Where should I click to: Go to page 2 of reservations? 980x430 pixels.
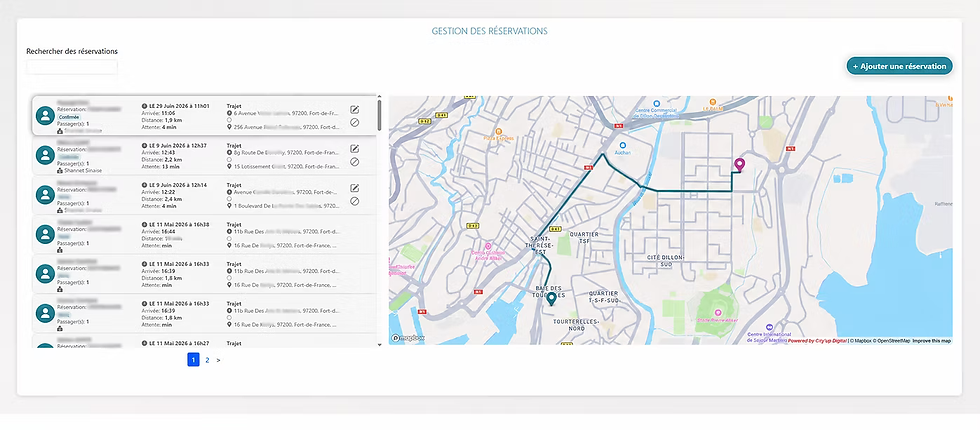click(207, 360)
